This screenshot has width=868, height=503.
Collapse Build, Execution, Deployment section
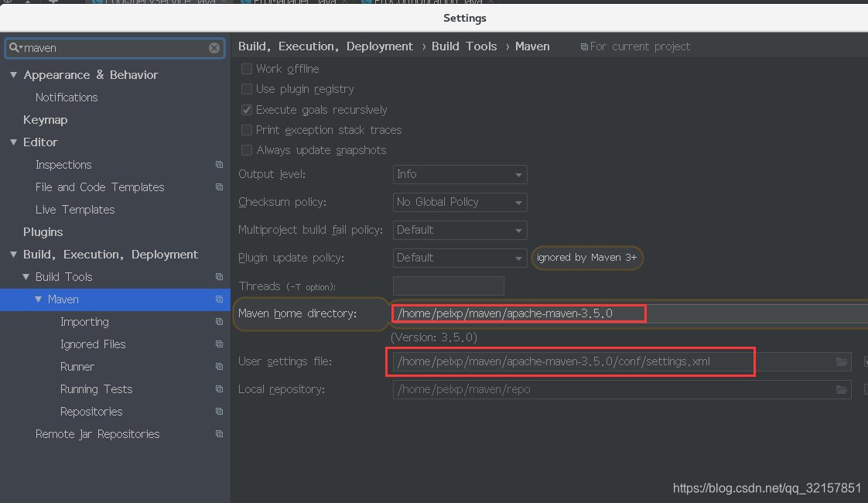point(14,255)
